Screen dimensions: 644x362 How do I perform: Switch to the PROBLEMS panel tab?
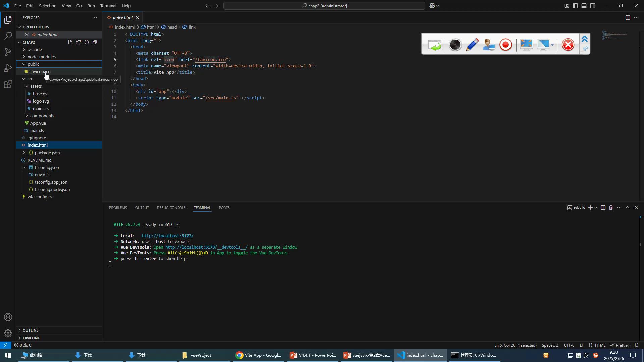(118, 208)
